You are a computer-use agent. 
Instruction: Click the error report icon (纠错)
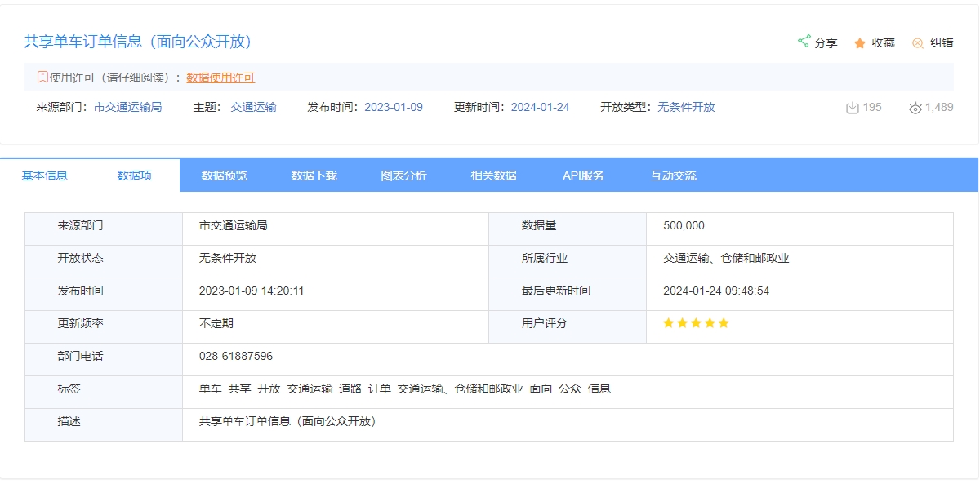918,43
